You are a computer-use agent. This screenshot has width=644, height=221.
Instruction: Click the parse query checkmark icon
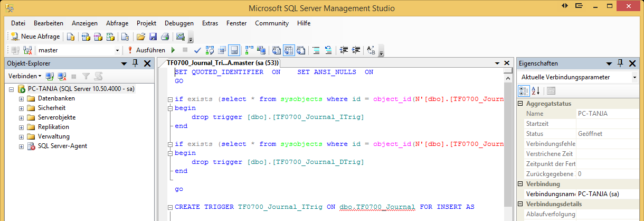pos(197,50)
